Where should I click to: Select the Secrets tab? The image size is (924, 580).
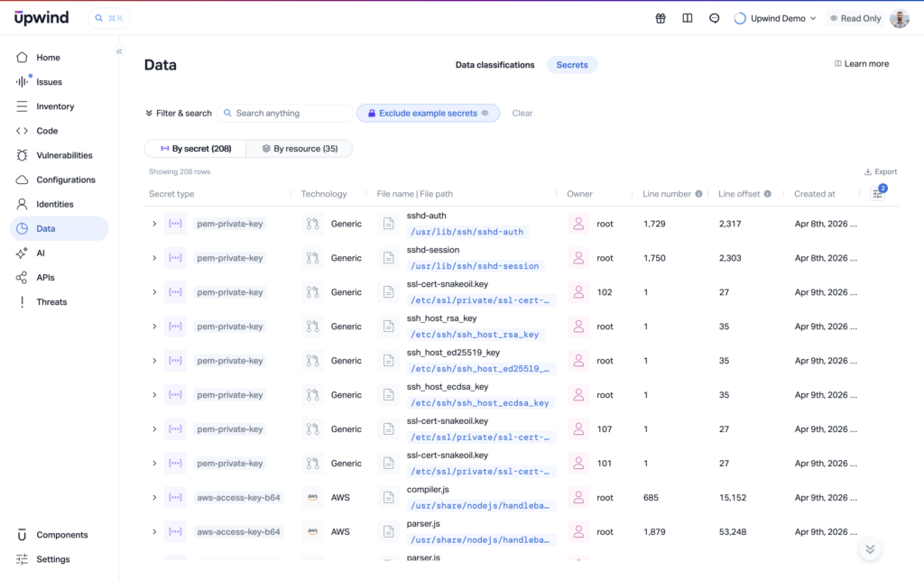(x=572, y=65)
